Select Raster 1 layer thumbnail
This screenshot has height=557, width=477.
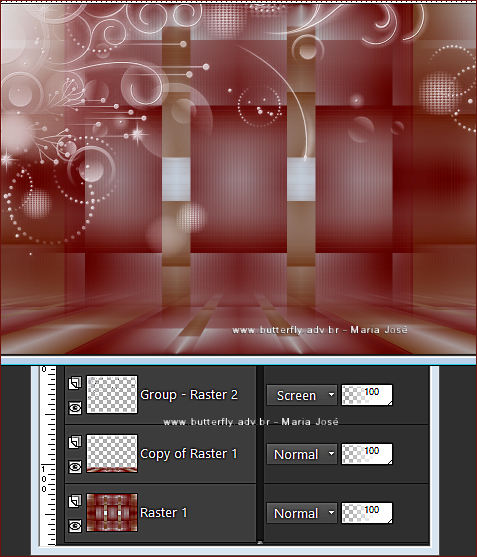(112, 513)
